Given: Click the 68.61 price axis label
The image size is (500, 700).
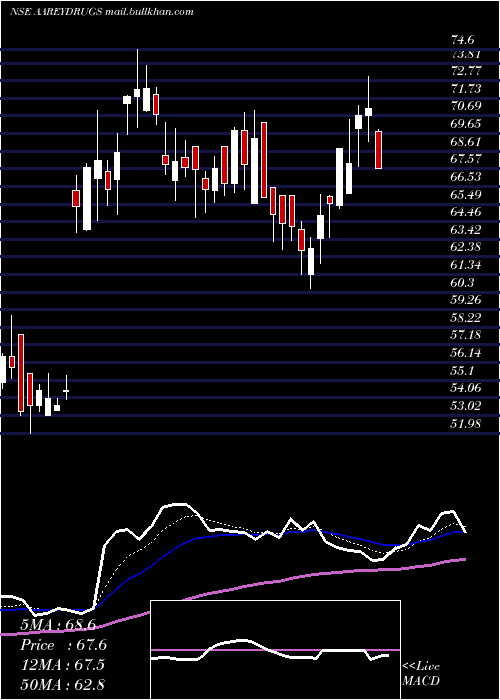Looking at the screenshot, I should (467, 142).
